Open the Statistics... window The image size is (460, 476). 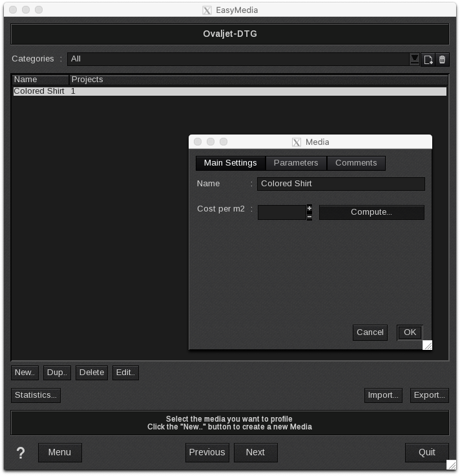tap(36, 395)
